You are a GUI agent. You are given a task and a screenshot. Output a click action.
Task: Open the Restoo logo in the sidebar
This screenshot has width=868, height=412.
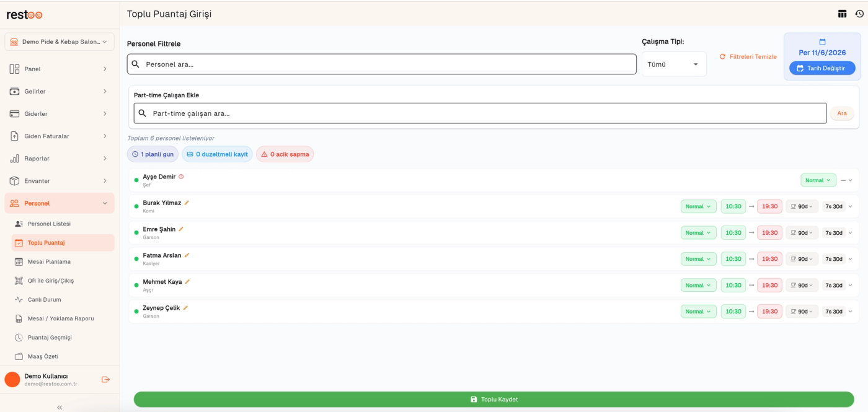click(x=25, y=15)
